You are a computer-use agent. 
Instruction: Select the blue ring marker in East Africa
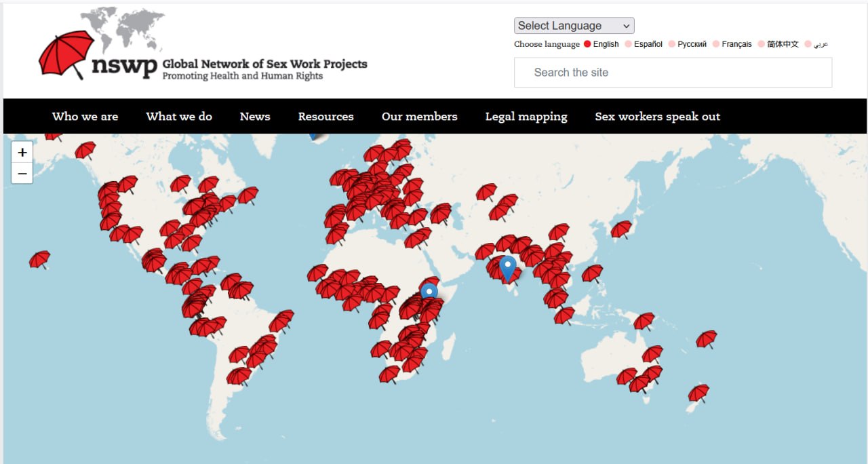429,292
